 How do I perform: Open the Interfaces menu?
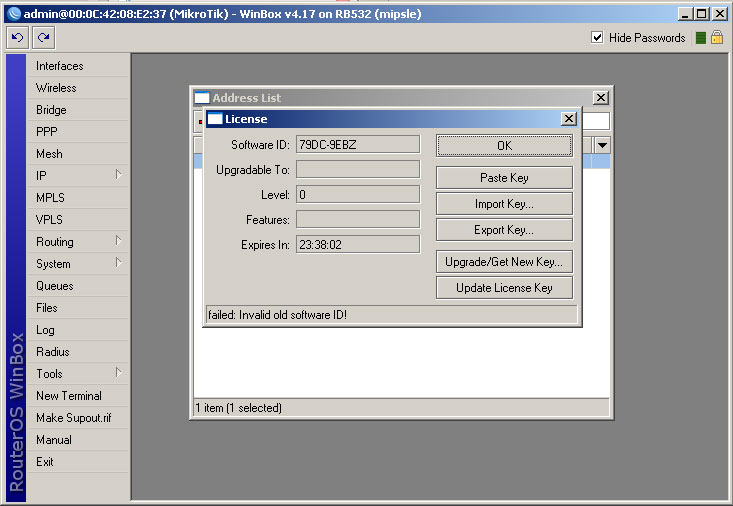pyautogui.click(x=78, y=66)
